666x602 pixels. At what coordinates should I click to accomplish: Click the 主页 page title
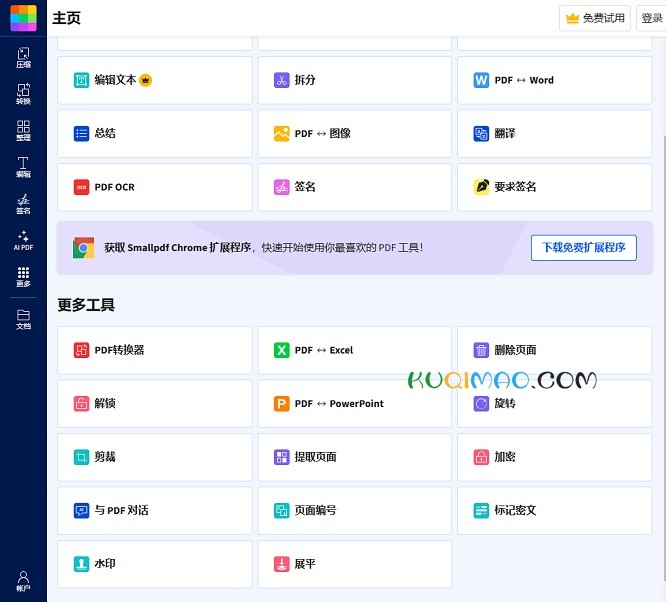(x=66, y=18)
